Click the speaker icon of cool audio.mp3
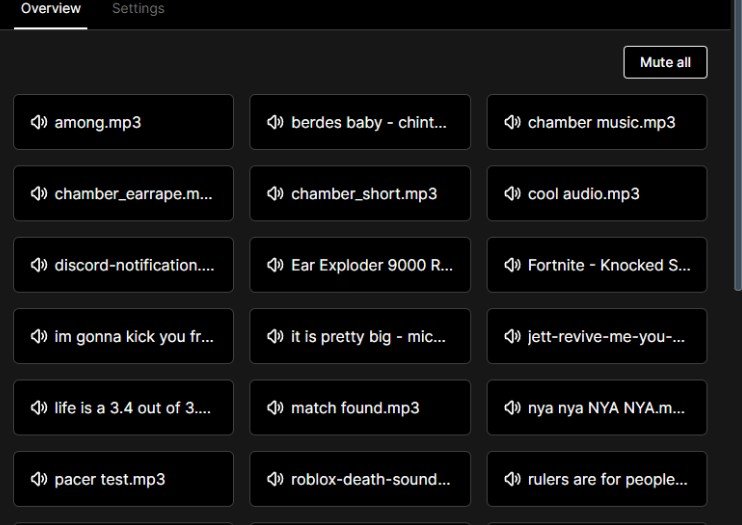The height and width of the screenshot is (525, 742). pyautogui.click(x=512, y=193)
